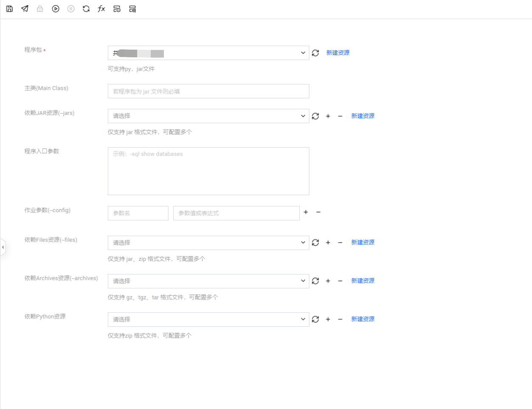Refresh the 程序包 resource list
Viewport: 532px width, 409px height.
coord(315,53)
